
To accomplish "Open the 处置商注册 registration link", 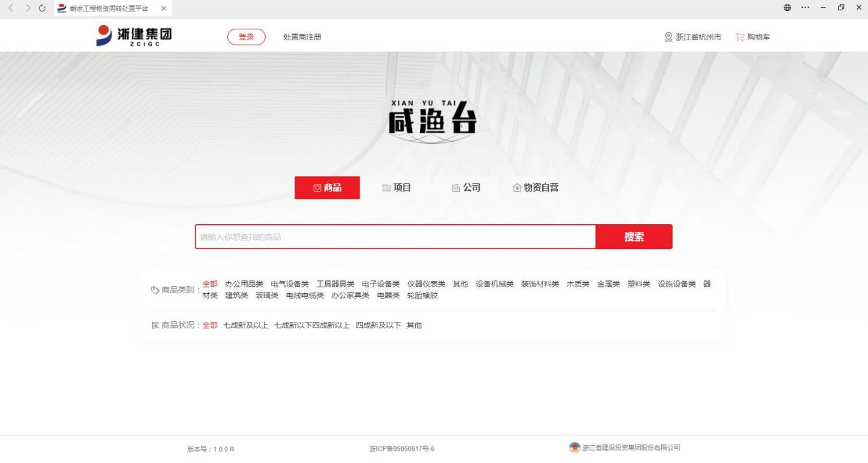I will [302, 37].
